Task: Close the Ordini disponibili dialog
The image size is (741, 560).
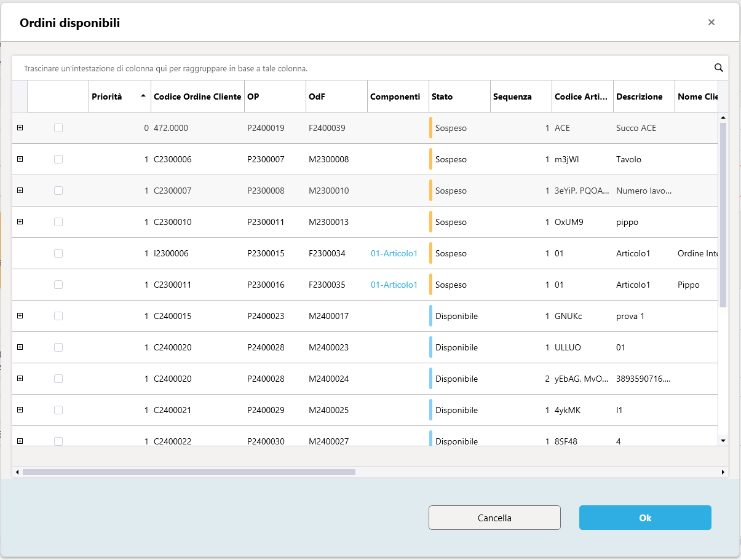Action: coord(711,22)
